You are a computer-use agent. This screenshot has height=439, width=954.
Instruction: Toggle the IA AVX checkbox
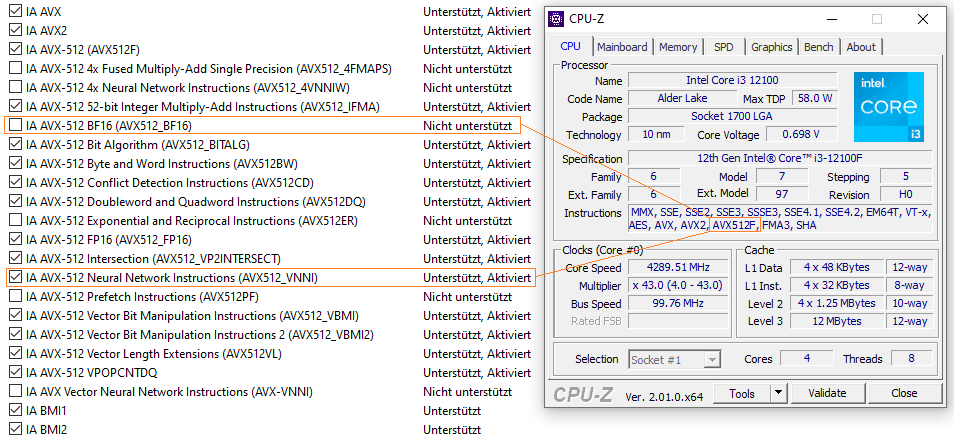click(x=16, y=12)
